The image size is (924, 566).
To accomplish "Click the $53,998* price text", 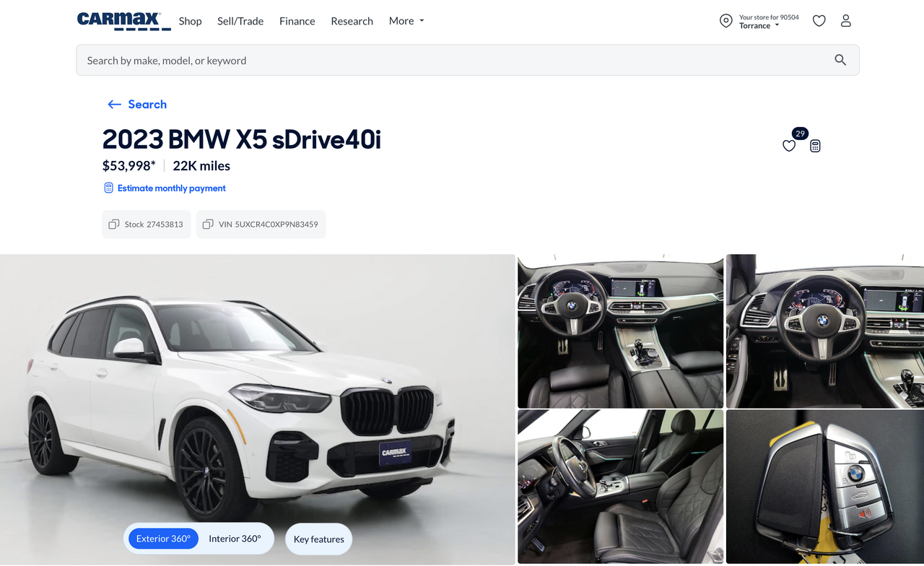I will pos(128,165).
